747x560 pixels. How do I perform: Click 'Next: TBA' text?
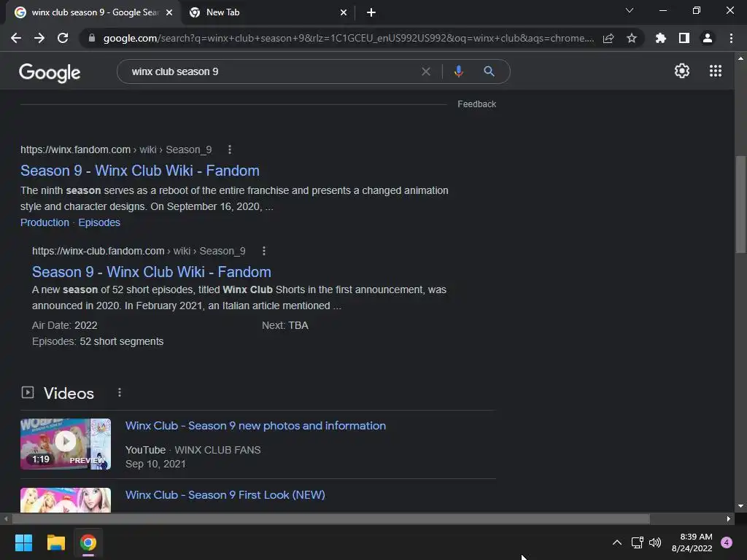coord(285,325)
